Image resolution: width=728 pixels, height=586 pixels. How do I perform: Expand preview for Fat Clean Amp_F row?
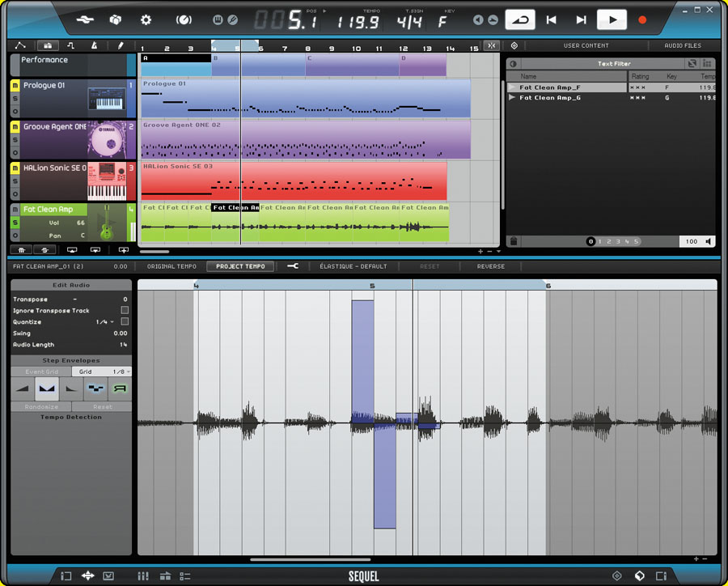pos(512,87)
